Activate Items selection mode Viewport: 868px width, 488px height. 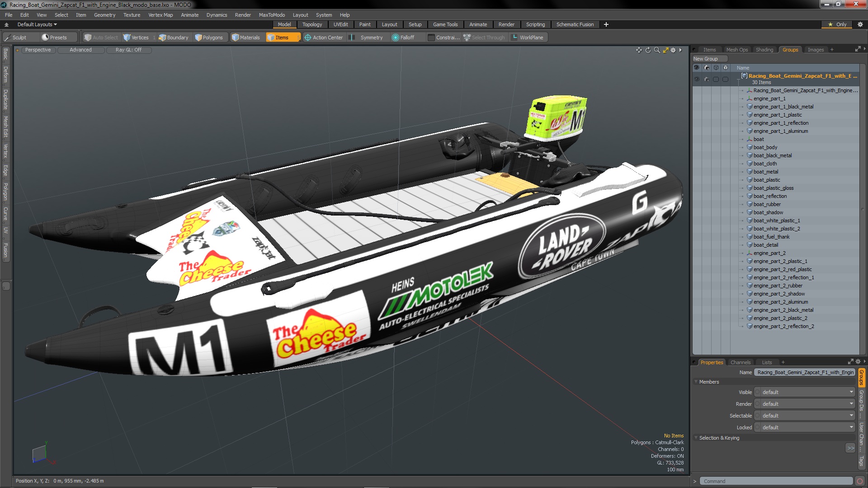point(283,38)
